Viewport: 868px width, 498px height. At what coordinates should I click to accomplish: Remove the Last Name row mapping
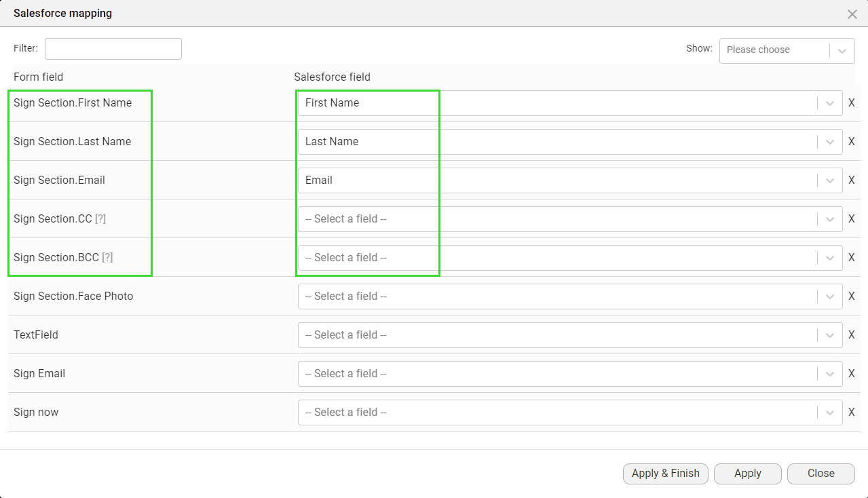click(x=852, y=141)
